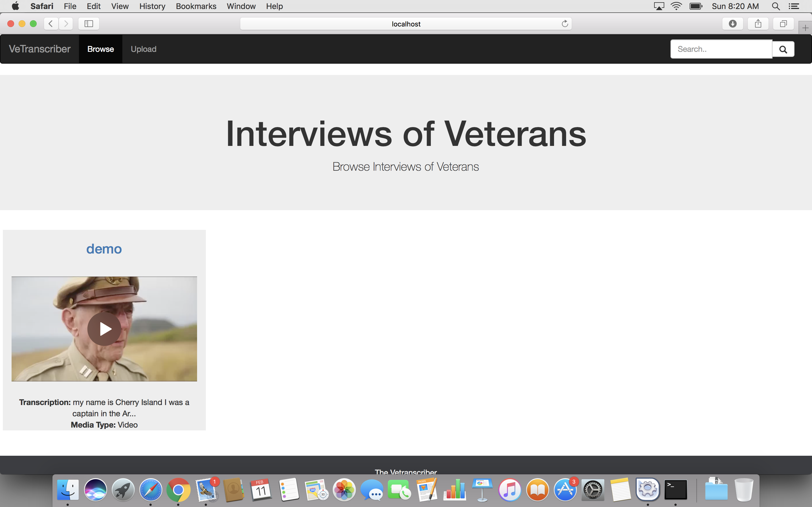The height and width of the screenshot is (507, 812).
Task: Select the Browse tab in navbar
Action: coord(100,49)
